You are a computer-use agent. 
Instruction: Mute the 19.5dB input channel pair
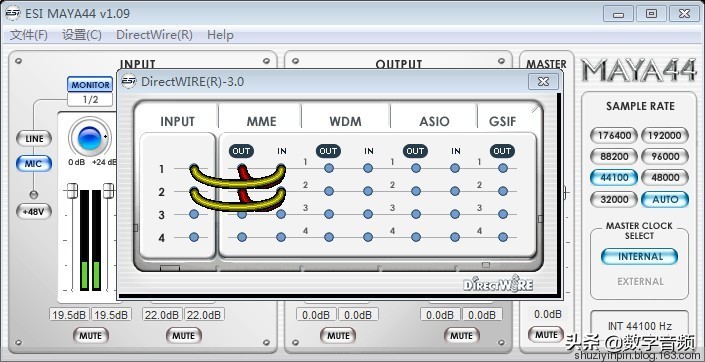[x=90, y=335]
